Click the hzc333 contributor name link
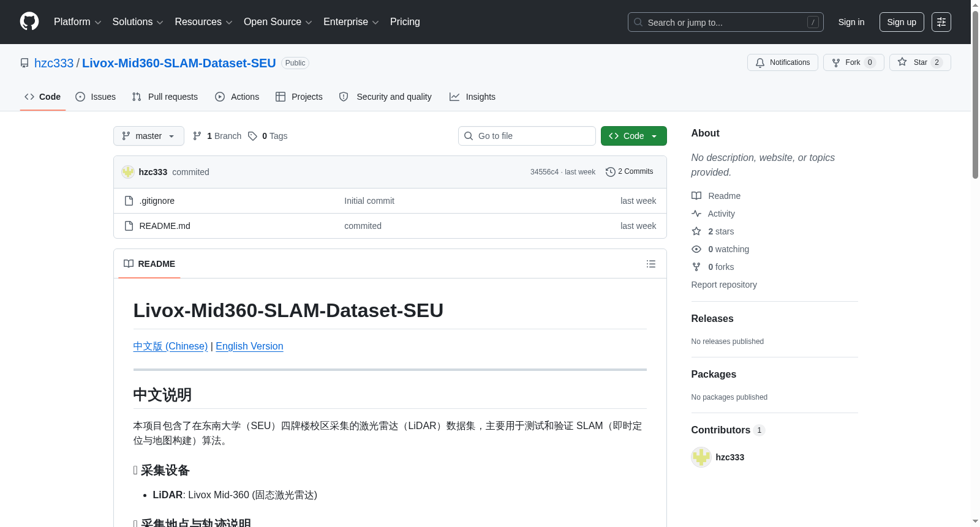The height and width of the screenshot is (527, 980). coord(730,457)
